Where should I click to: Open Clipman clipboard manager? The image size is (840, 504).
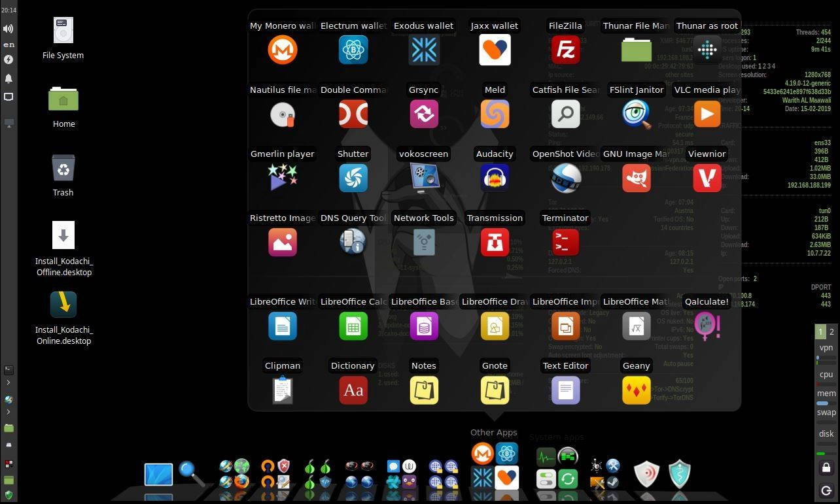[x=283, y=390]
